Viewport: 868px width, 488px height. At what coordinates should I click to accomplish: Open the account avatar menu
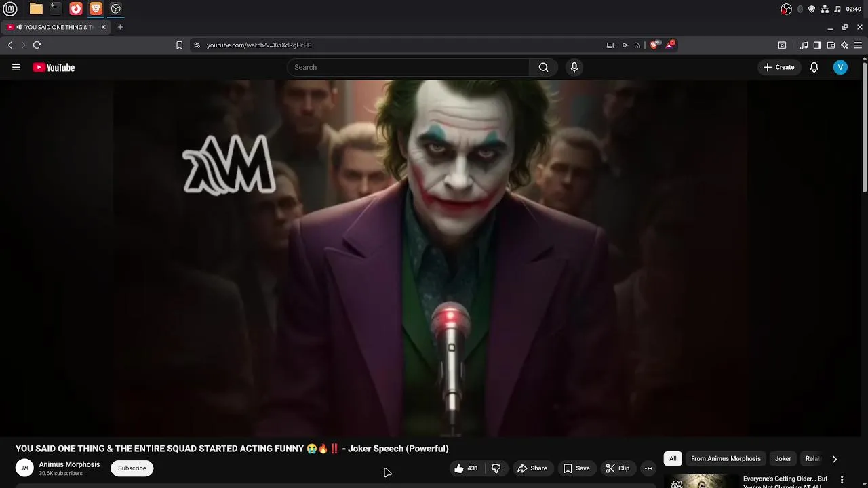click(840, 67)
